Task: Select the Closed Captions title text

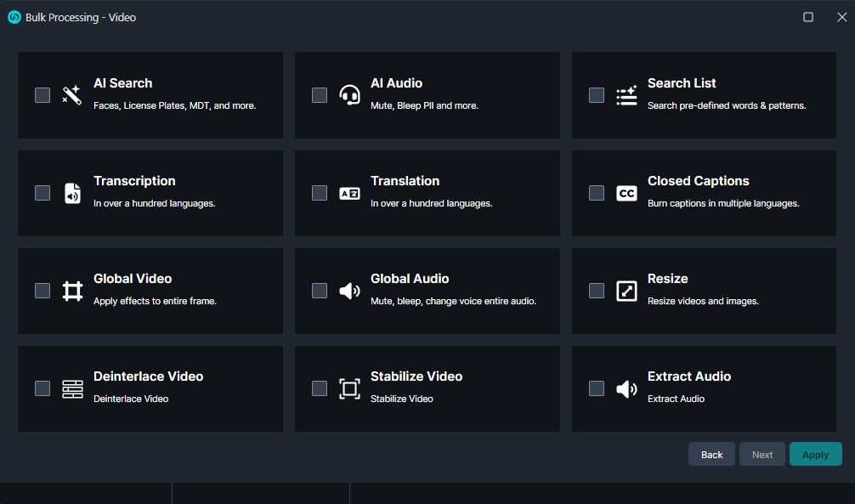Action: [698, 181]
